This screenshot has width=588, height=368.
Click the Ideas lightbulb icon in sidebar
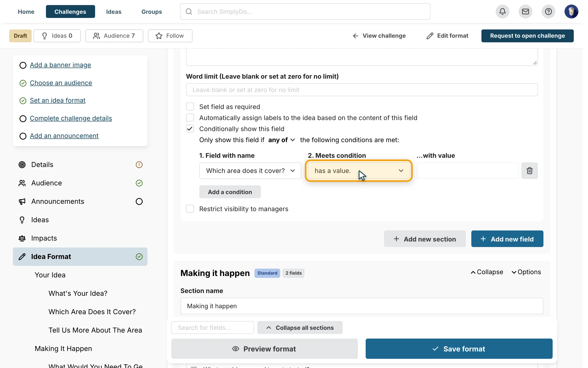click(22, 220)
